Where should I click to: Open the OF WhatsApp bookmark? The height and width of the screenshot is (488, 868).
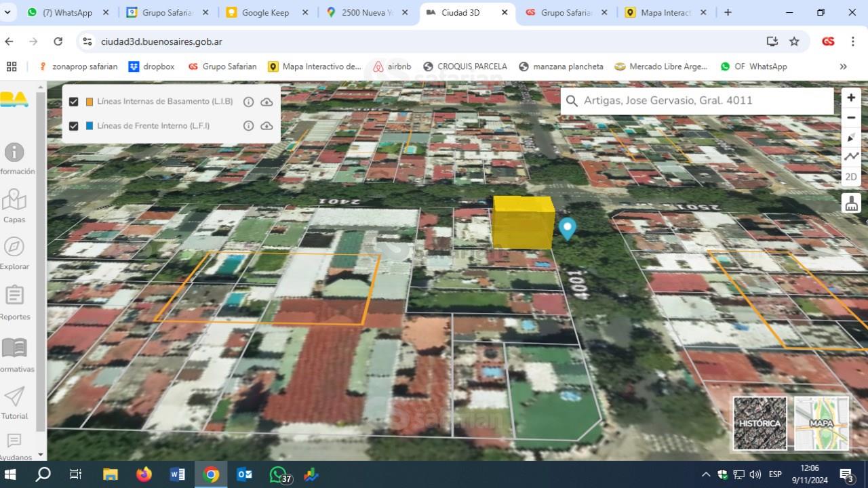[x=754, y=66]
